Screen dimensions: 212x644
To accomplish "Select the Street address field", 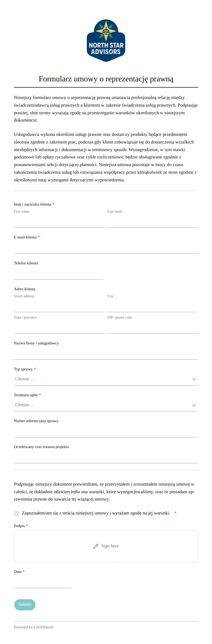I will click(59, 306).
